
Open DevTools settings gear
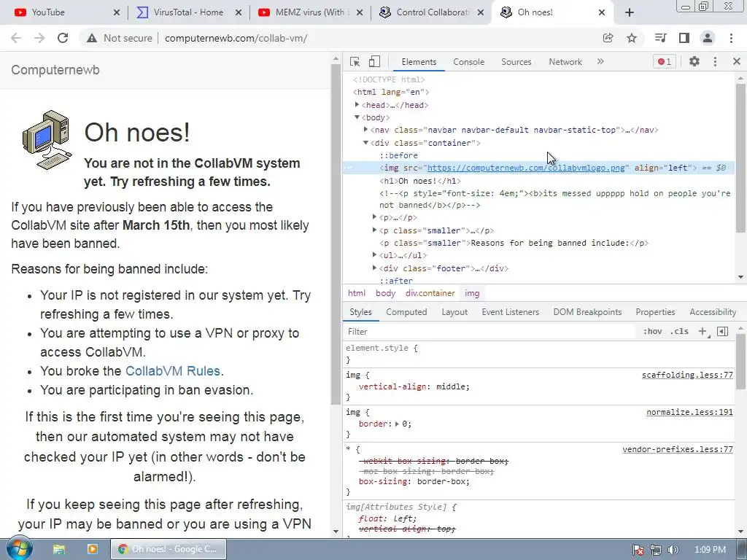694,61
